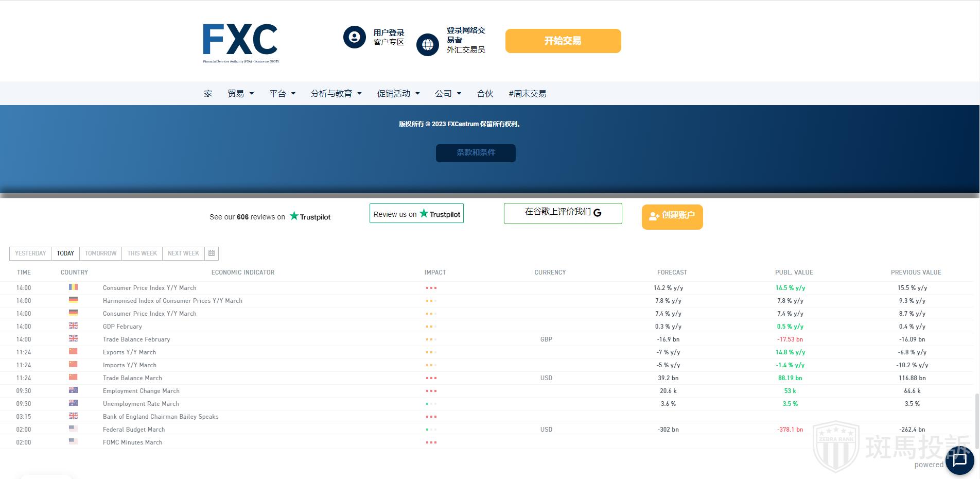Select the TOMORROW calendar tab
980x479 pixels.
coord(100,253)
